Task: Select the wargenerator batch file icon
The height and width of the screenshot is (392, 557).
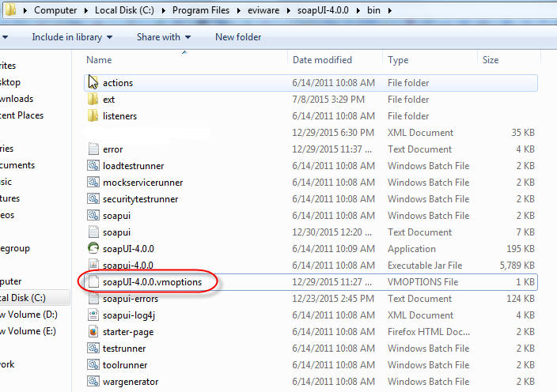Action: 93,382
